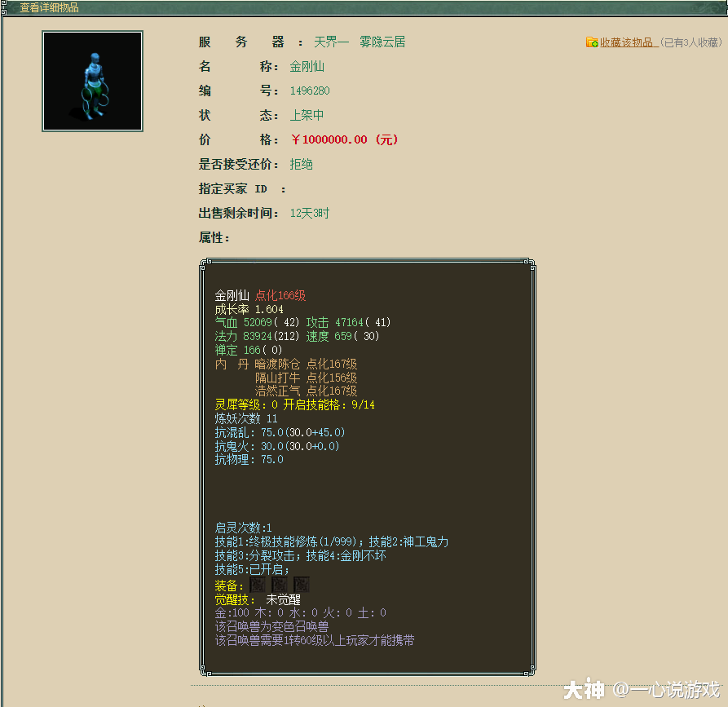Click the third equipment slot icon
Viewport: 728px width, 707px height.
point(301,585)
